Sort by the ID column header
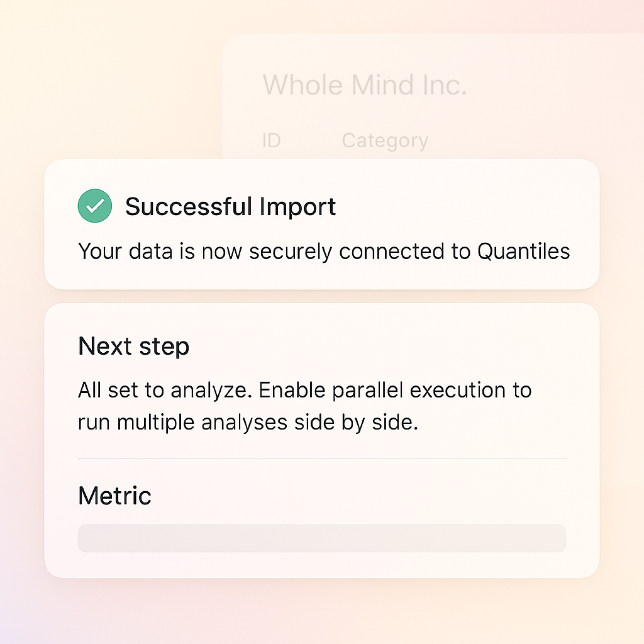The height and width of the screenshot is (644, 644). click(x=272, y=140)
